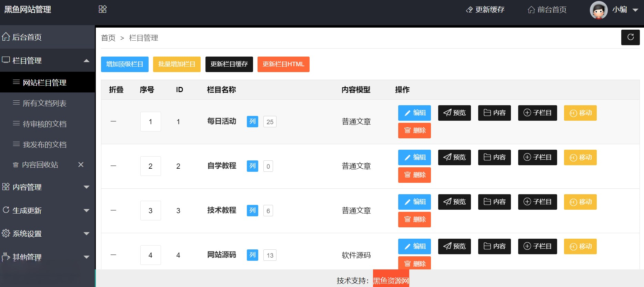Click the refresh icon button at top right

click(x=630, y=37)
